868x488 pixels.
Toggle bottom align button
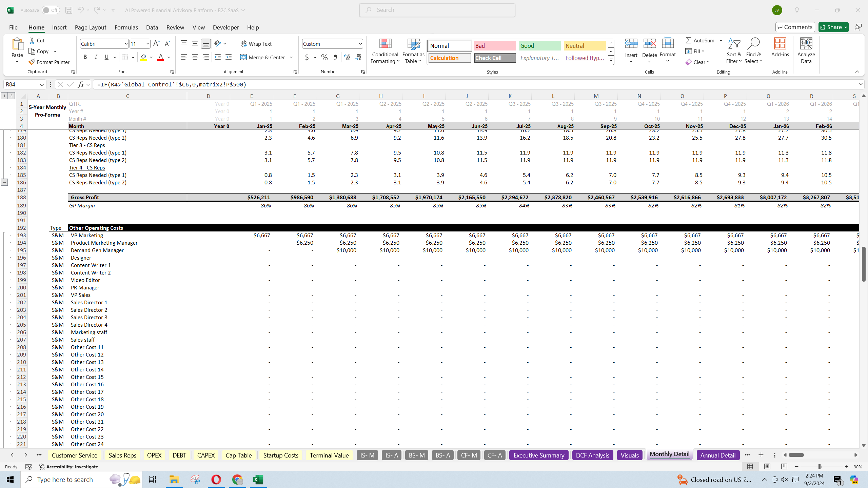pos(206,44)
